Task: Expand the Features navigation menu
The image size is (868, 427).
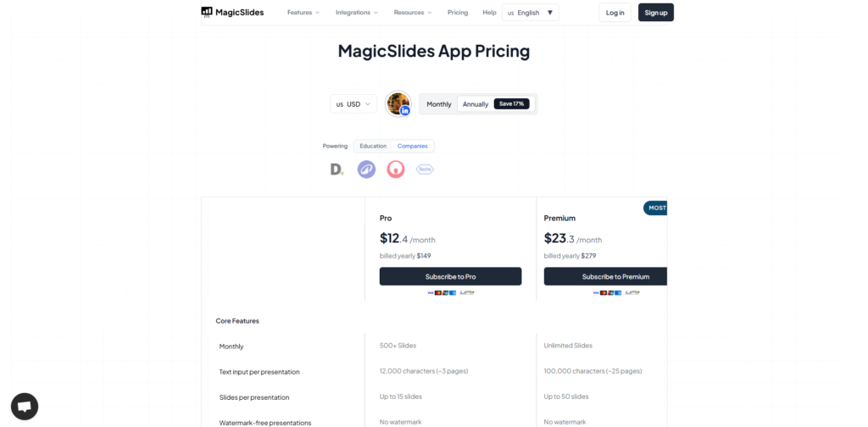Action: click(x=303, y=13)
